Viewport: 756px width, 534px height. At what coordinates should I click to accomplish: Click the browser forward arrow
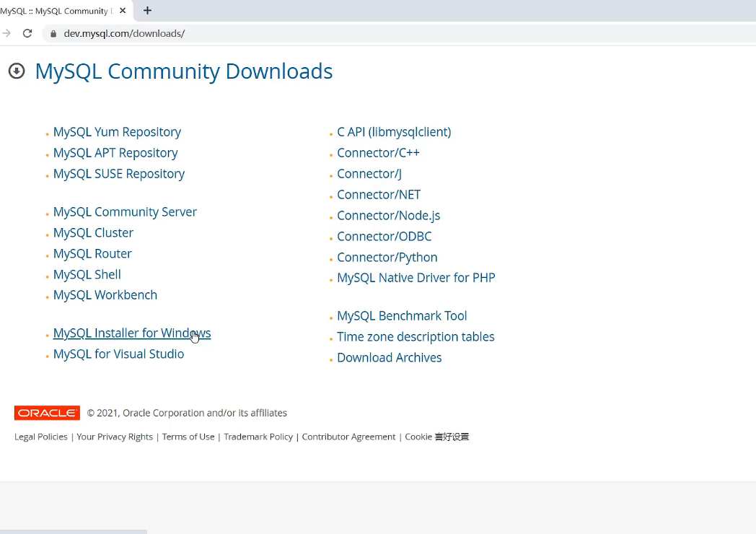pyautogui.click(x=6, y=33)
